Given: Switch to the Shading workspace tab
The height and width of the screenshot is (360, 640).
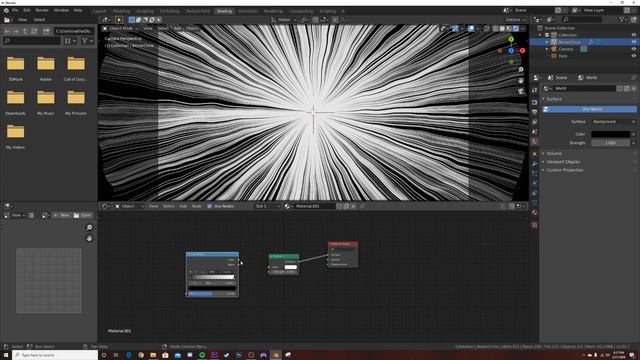Looking at the screenshot, I should tap(224, 11).
